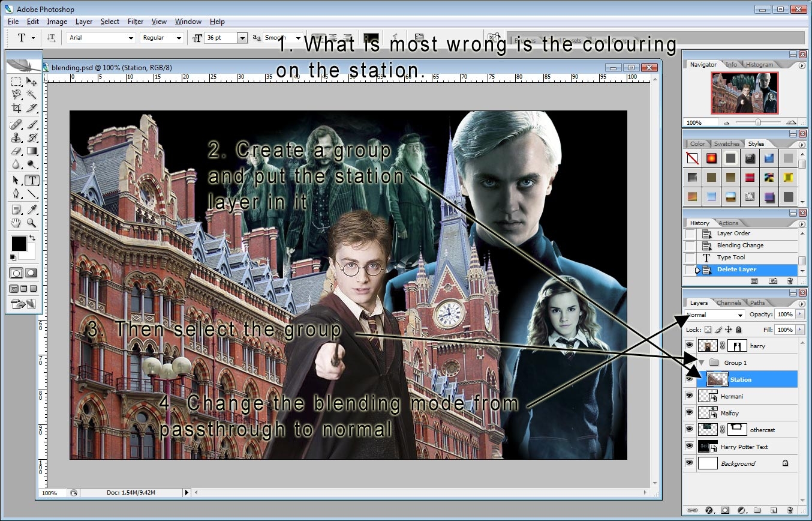Screen dimensions: 812x521
Task: Select the Healing Brush tool
Action: pyautogui.click(x=16, y=124)
